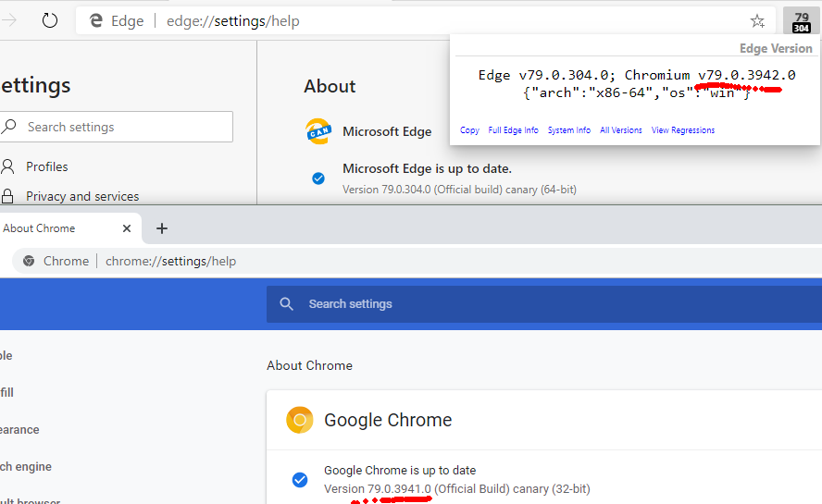The height and width of the screenshot is (504, 822).
Task: Open the Appearance item in Chrome sidebar
Action: point(19,430)
